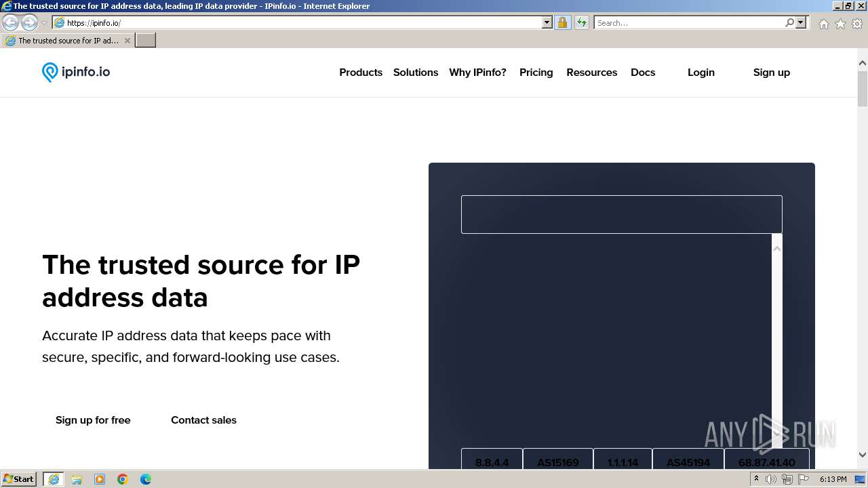Open the security lock report icon

click(x=562, y=22)
